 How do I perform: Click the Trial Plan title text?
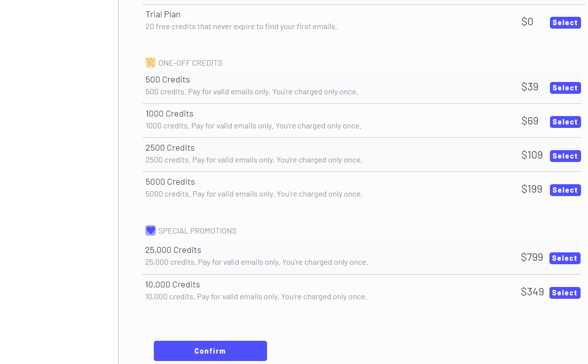pyautogui.click(x=163, y=15)
